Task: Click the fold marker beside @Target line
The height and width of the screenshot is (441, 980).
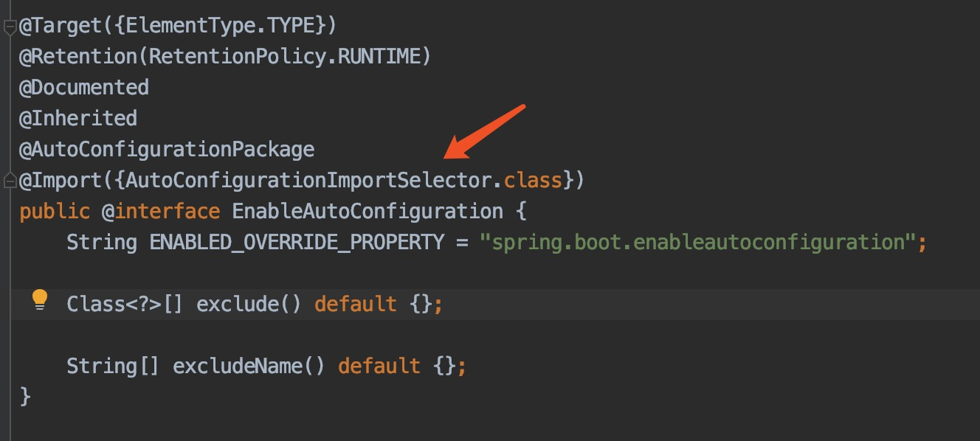Action: (x=10, y=24)
